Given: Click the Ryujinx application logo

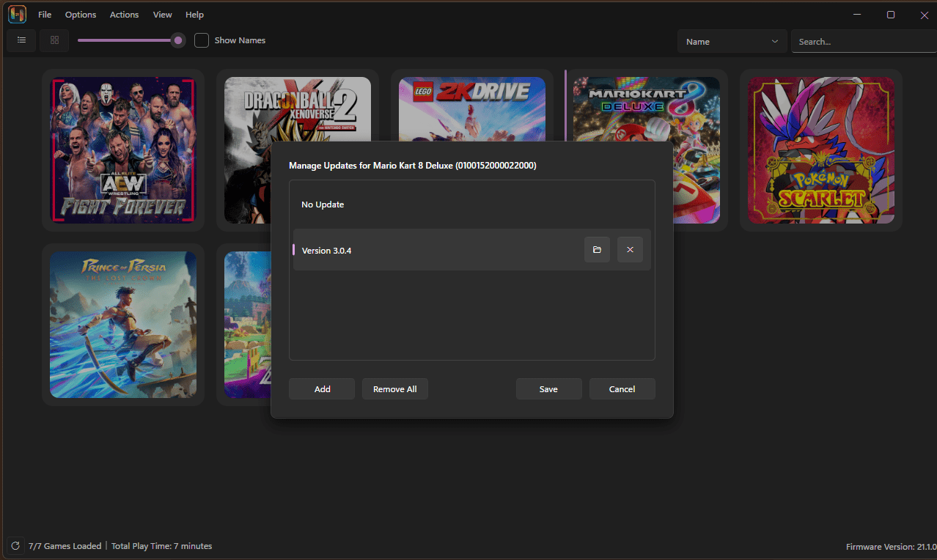Looking at the screenshot, I should tap(16, 14).
